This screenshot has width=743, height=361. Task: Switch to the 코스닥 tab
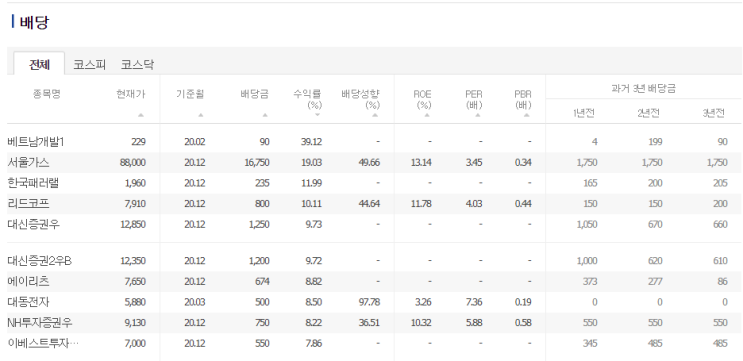[x=137, y=65]
